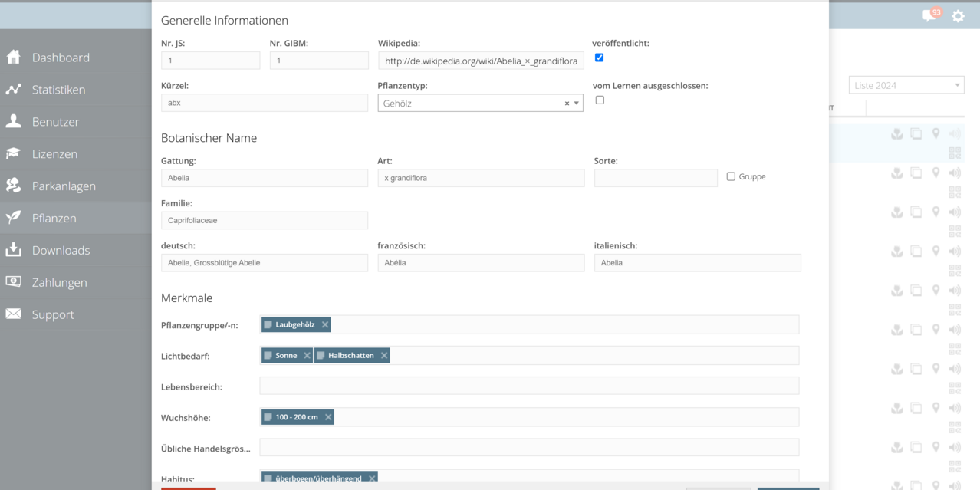Edit the deutsch name field

coord(265,262)
